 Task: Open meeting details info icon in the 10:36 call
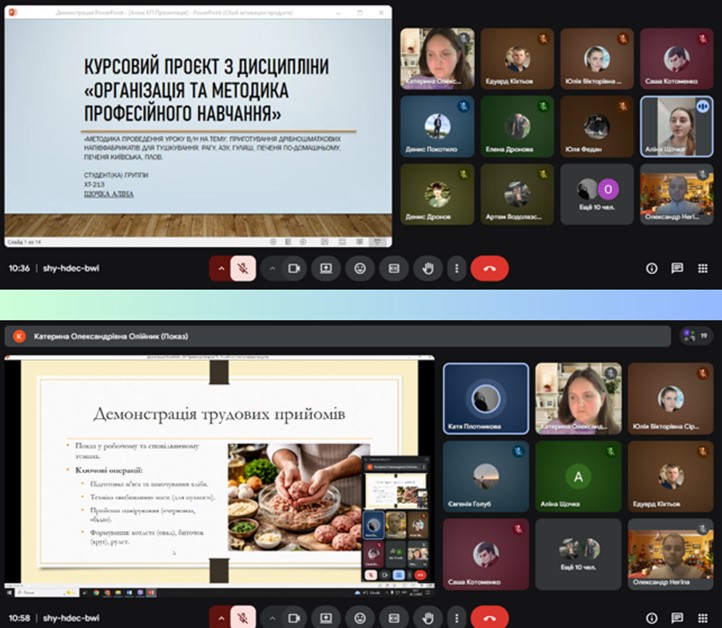(652, 268)
